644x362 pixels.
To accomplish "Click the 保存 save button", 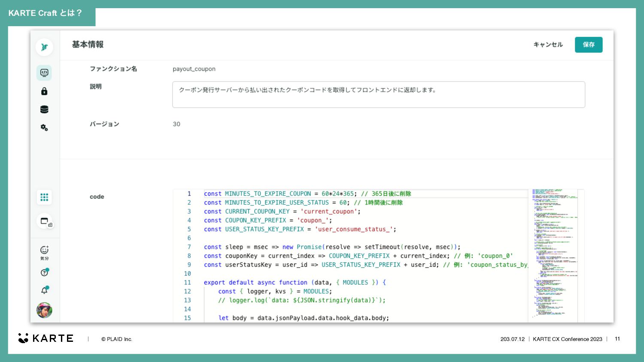I will (589, 45).
